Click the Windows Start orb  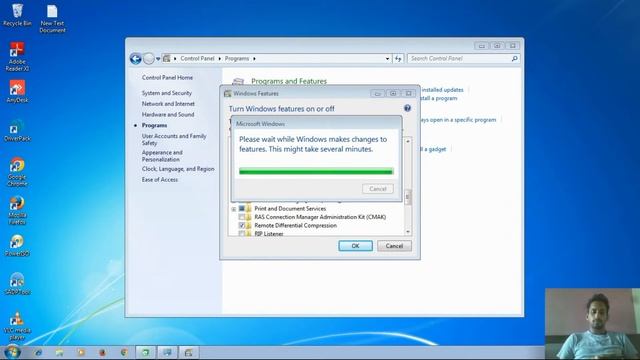point(12,352)
